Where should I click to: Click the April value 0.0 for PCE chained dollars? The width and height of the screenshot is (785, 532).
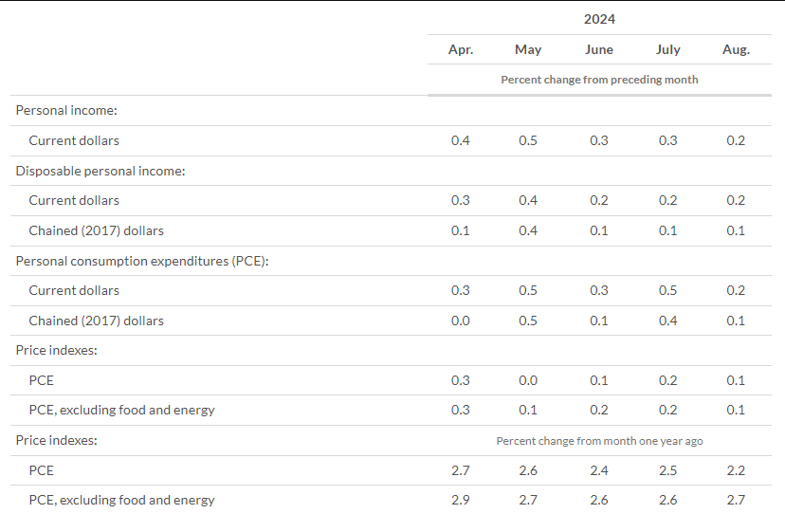pyautogui.click(x=461, y=321)
